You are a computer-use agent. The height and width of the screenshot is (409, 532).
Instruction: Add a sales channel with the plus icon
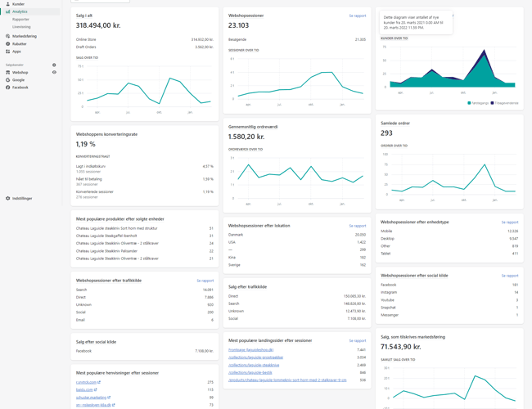coord(54,65)
